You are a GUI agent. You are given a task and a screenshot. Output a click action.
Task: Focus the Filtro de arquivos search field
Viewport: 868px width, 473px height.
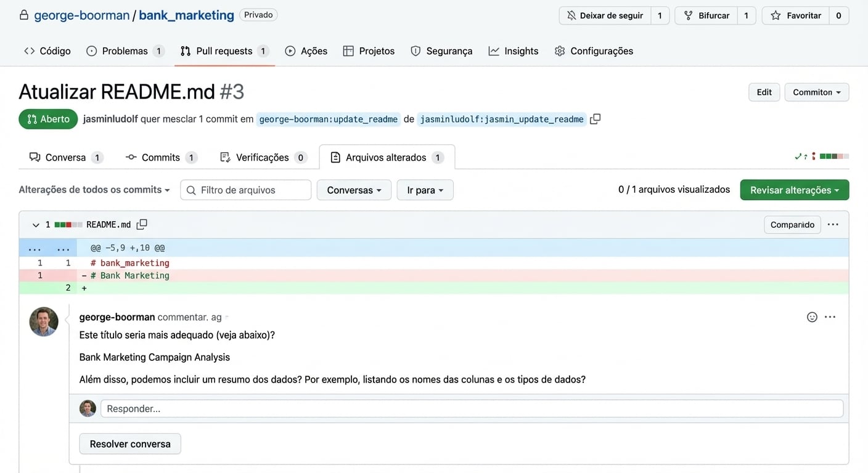pos(246,190)
